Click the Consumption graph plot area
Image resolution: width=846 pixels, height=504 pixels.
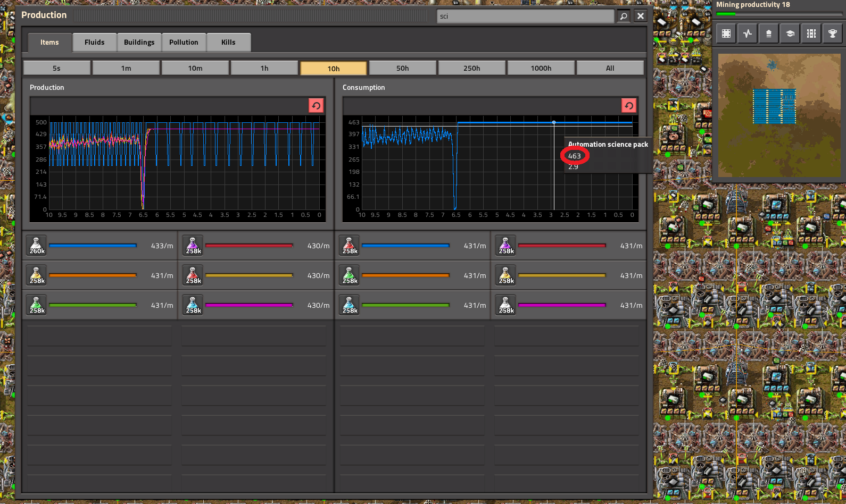point(497,163)
